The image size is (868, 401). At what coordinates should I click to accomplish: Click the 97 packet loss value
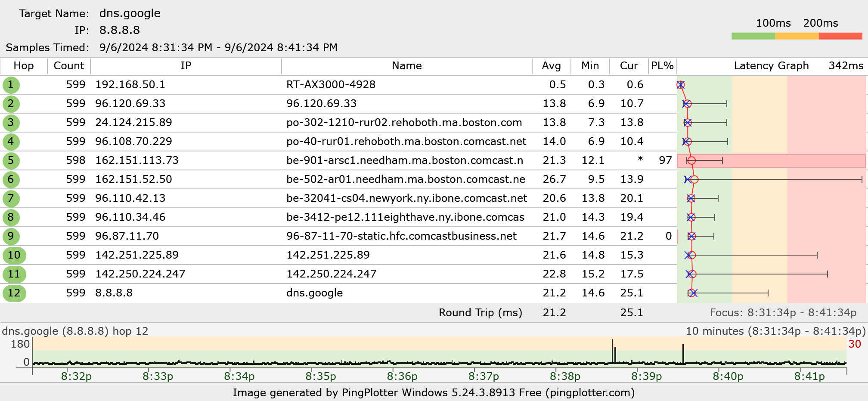pyautogui.click(x=665, y=160)
